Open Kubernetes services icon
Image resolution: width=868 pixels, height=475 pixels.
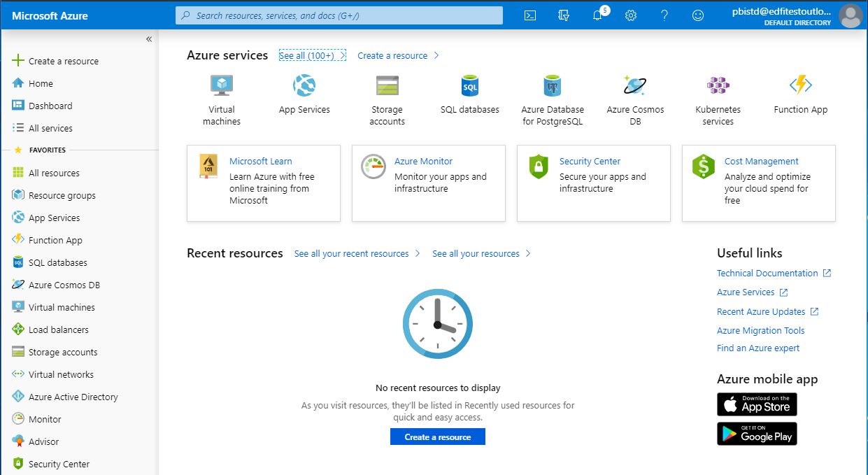click(718, 86)
